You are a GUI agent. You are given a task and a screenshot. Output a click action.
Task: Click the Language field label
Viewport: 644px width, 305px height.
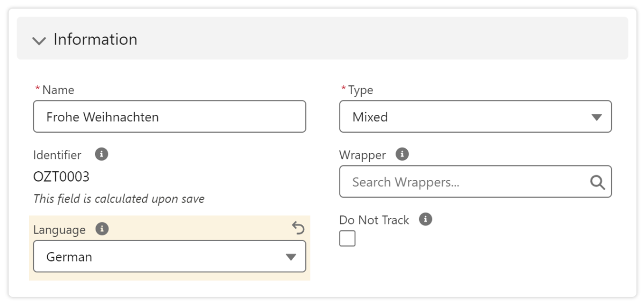(59, 230)
